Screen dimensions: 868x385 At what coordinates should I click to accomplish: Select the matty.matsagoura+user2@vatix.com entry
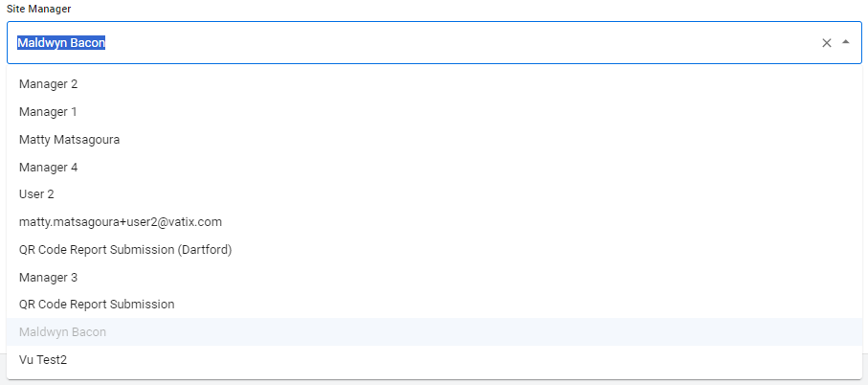tap(121, 222)
